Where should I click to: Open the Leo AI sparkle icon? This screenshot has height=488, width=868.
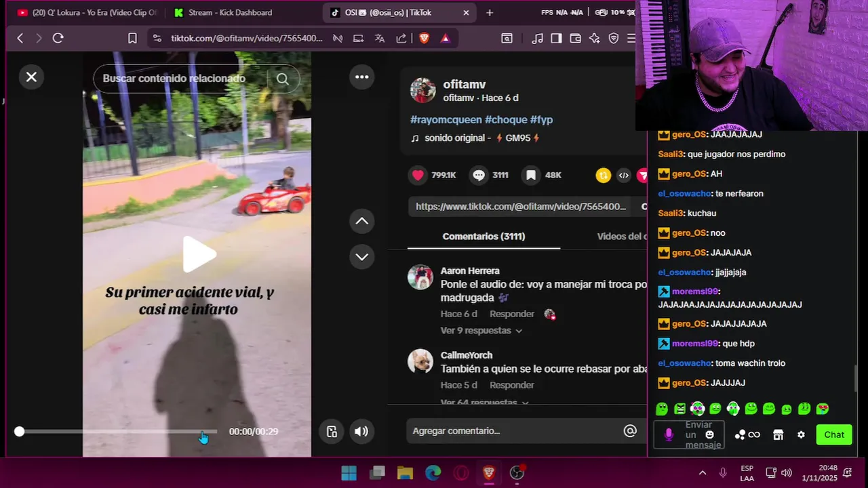595,39
